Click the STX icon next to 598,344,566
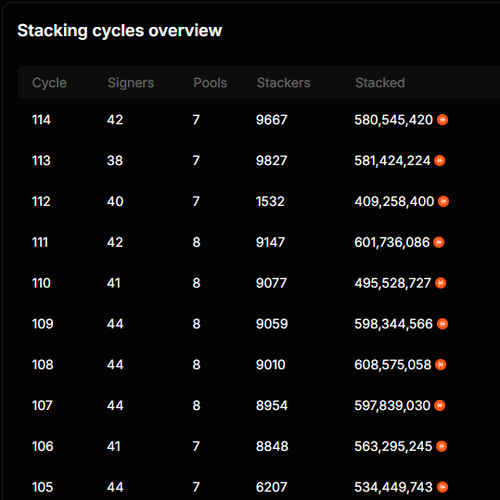The height and width of the screenshot is (500, 500). coord(442,324)
